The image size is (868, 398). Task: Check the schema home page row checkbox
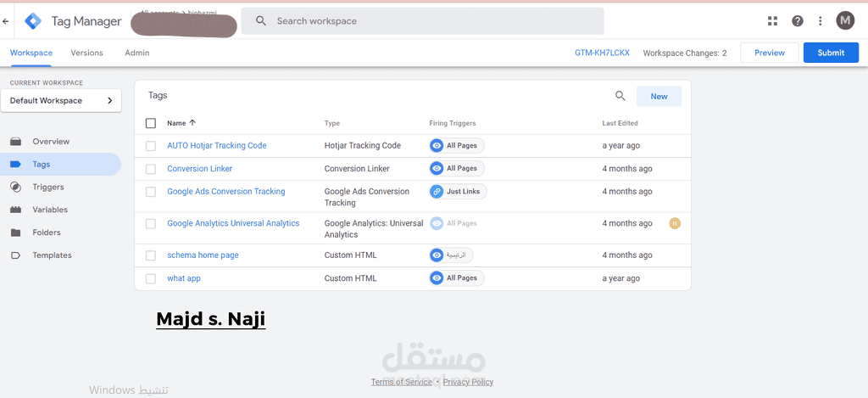(x=151, y=255)
